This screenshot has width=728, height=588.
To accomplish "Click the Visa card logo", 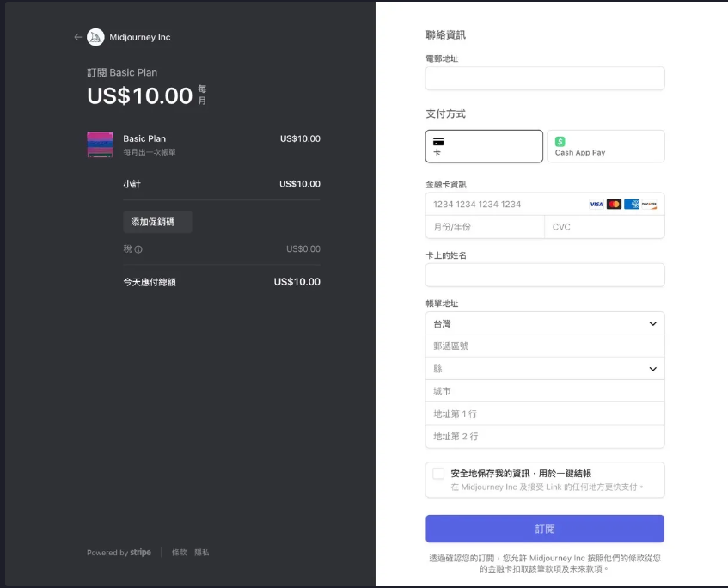I will pos(596,205).
